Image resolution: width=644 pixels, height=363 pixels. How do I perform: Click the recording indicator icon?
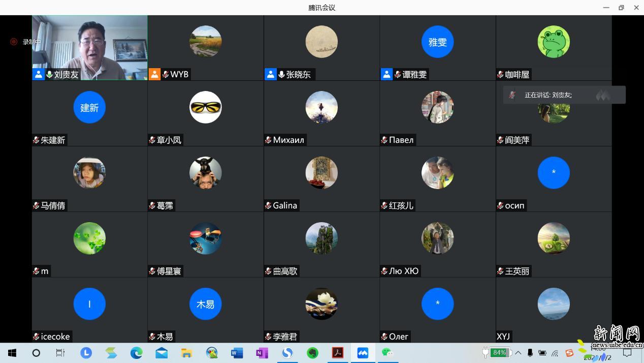pyautogui.click(x=14, y=42)
